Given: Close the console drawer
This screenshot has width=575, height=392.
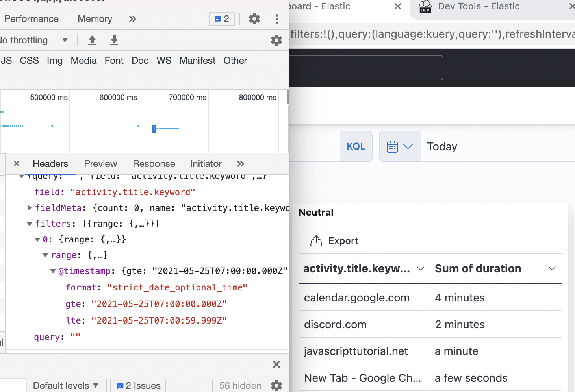Looking at the screenshot, I should click(276, 364).
